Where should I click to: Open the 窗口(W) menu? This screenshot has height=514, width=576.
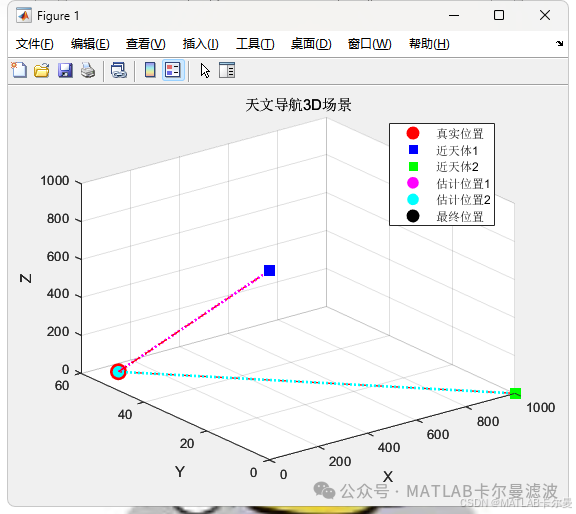pyautogui.click(x=369, y=44)
